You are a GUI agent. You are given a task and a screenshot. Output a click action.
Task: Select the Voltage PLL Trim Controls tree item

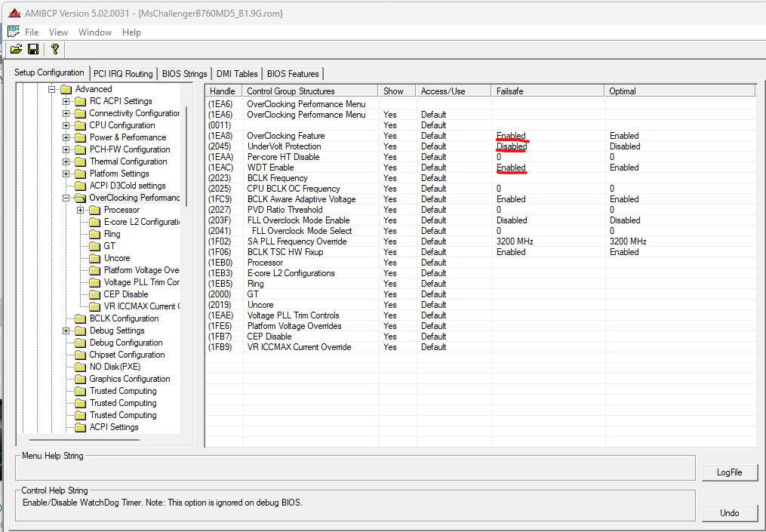[141, 282]
